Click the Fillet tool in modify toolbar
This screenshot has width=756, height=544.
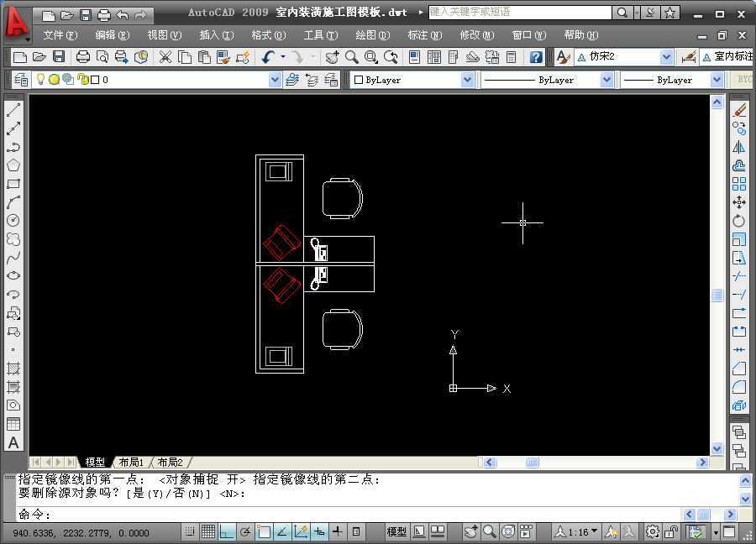739,386
